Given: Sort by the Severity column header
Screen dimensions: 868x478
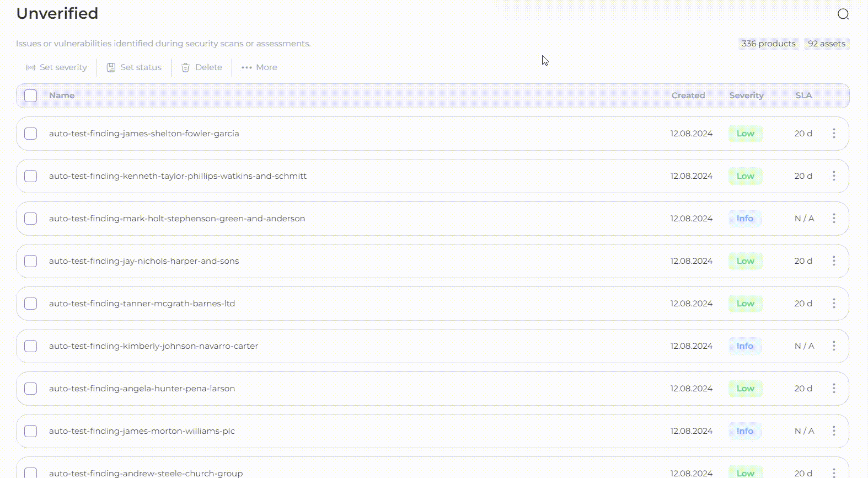Looking at the screenshot, I should [746, 95].
